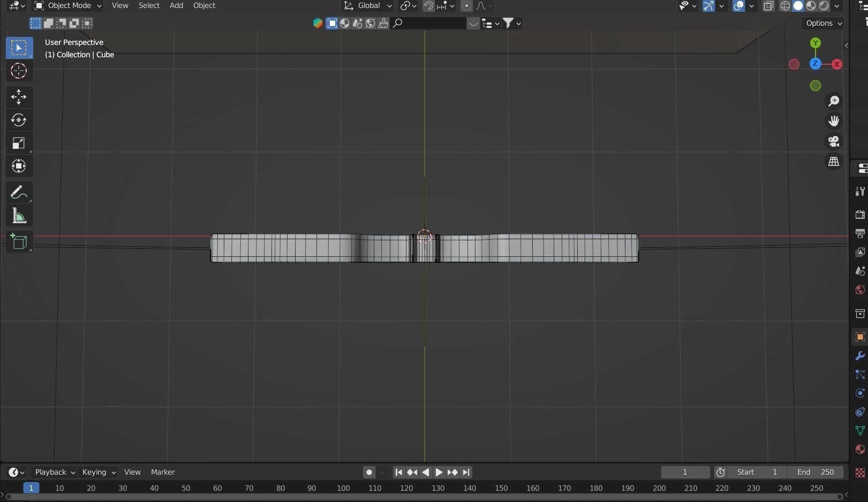The image size is (868, 502).
Task: Activate the 3D Cursor tool
Action: [x=19, y=71]
